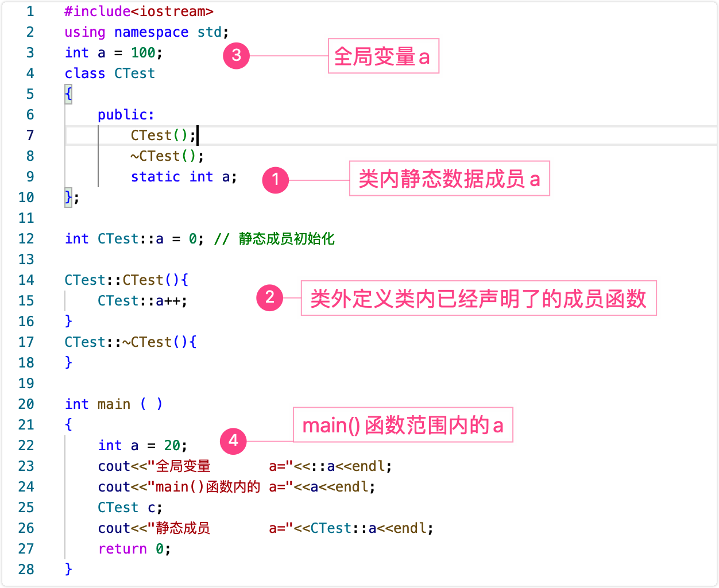Image resolution: width=719 pixels, height=588 pixels.
Task: Click the main() 函数范围内的 a annotation
Action: point(403,425)
